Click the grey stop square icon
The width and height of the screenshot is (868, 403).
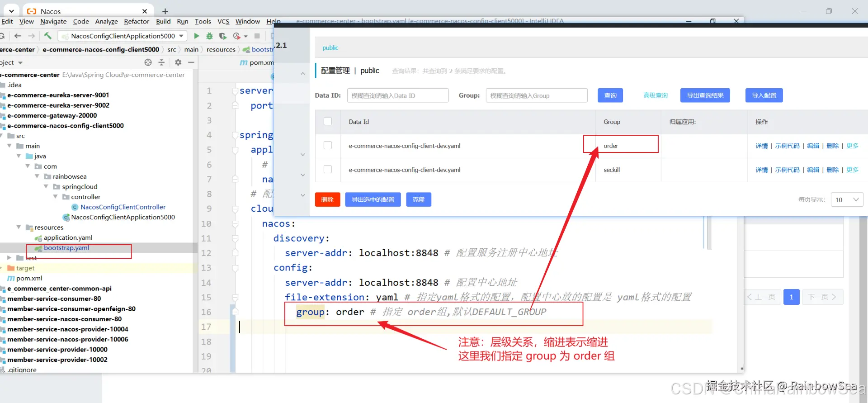(x=257, y=36)
